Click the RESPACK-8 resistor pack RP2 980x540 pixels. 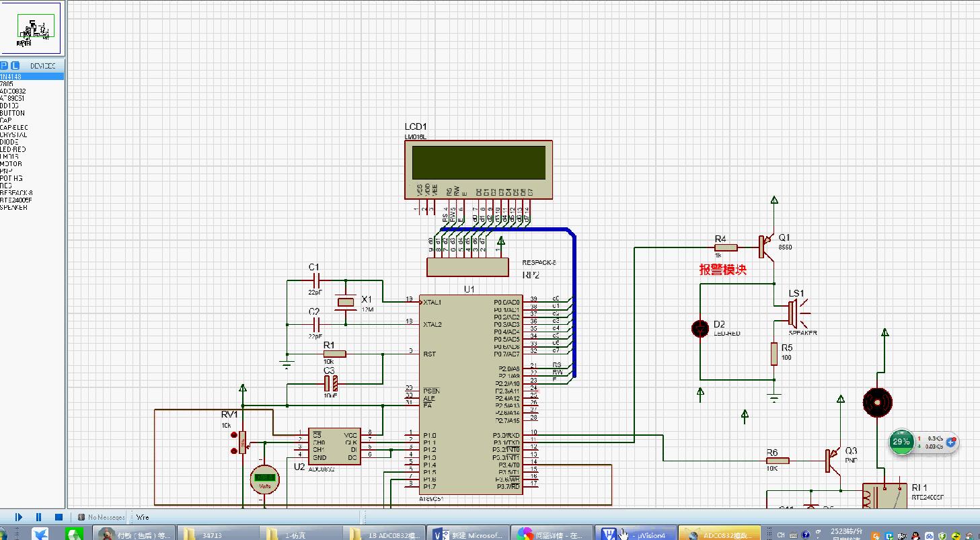coord(467,267)
